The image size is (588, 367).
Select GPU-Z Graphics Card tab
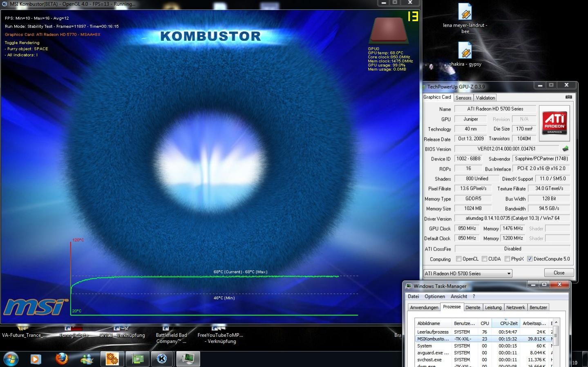point(437,97)
